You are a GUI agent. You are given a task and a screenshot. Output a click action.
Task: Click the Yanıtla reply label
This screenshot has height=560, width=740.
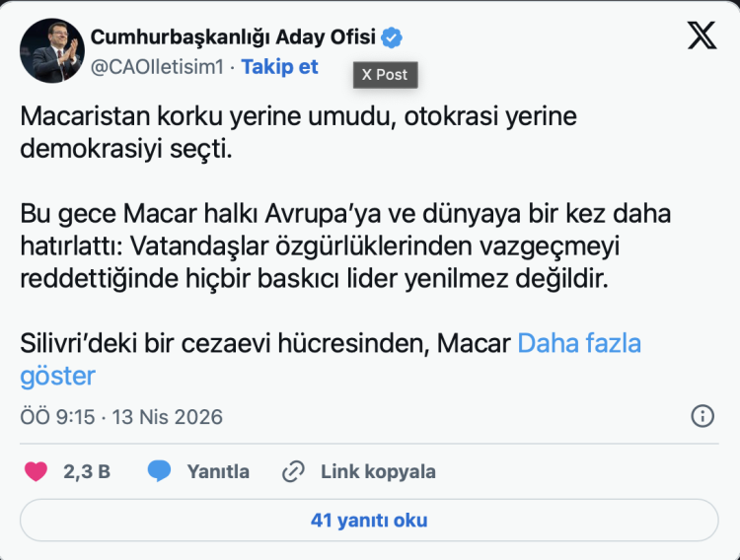[218, 471]
